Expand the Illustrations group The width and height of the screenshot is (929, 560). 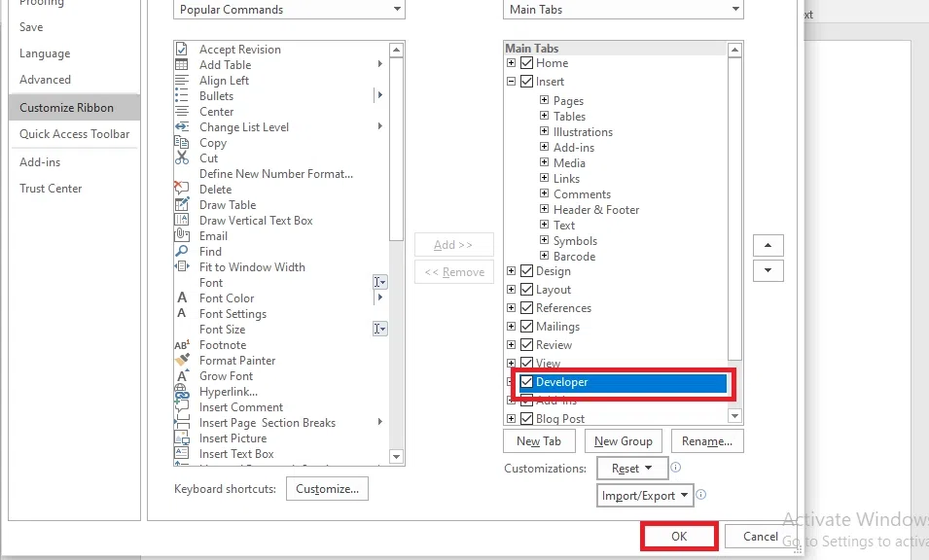[544, 131]
